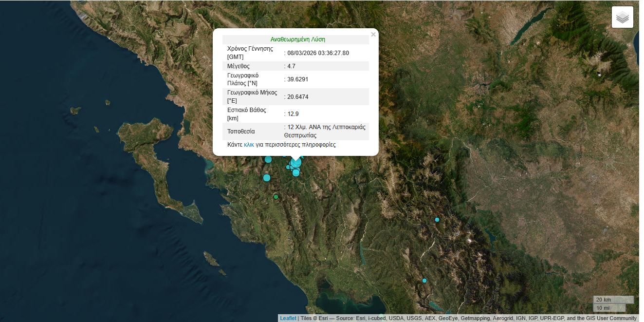The height and width of the screenshot is (322, 644).
Task: Click the 20 km scale bar
Action: [x=613, y=300]
